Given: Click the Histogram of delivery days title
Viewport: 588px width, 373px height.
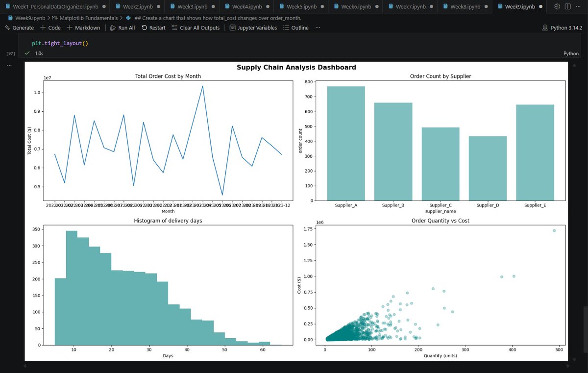Looking at the screenshot, I should [x=168, y=221].
